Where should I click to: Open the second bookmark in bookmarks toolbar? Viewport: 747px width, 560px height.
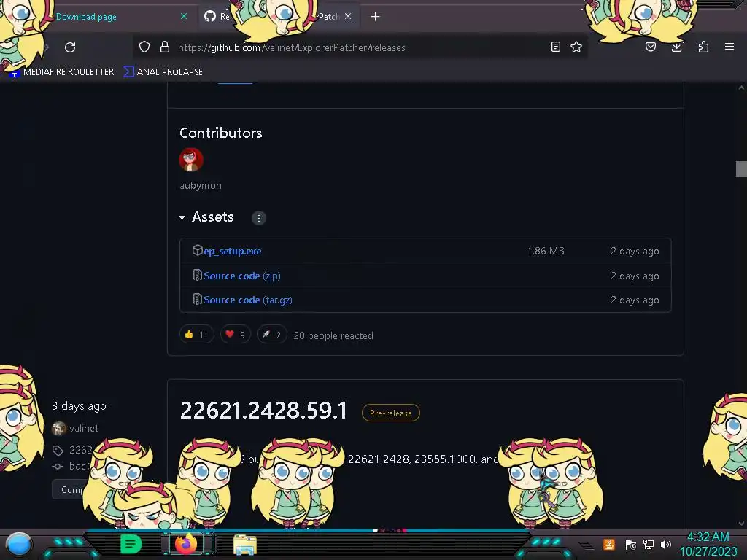click(163, 72)
